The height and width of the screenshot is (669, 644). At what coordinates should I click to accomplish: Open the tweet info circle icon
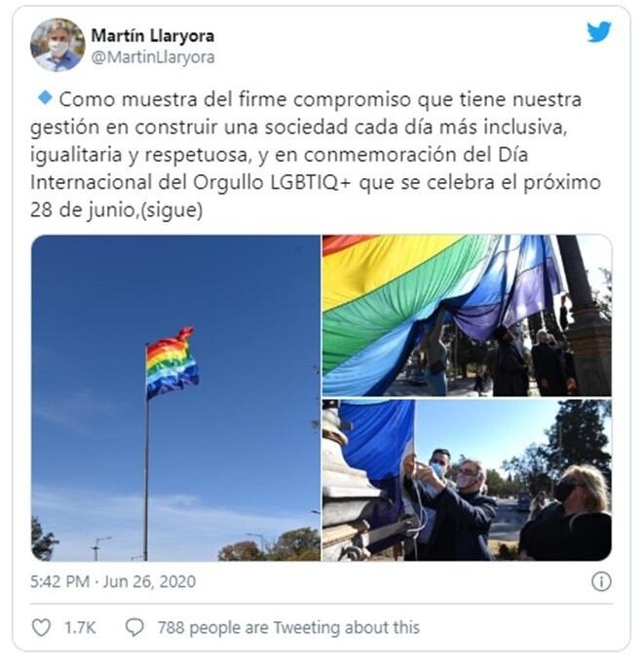[601, 581]
